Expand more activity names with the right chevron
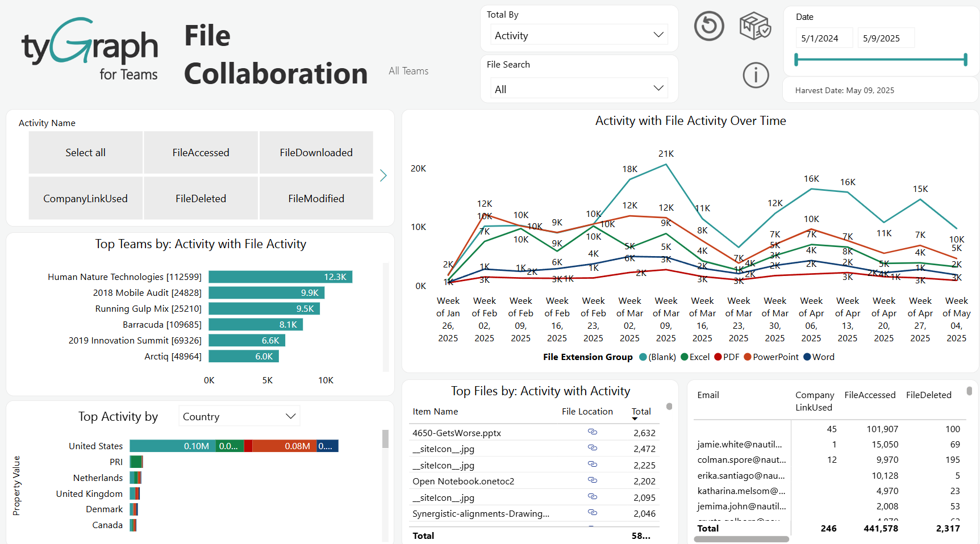 pos(383,176)
